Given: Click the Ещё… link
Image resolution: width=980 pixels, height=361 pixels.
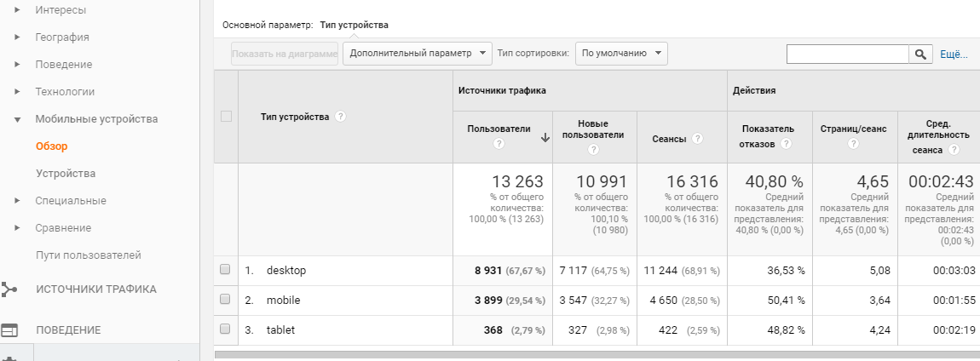Looking at the screenshot, I should click(x=954, y=54).
